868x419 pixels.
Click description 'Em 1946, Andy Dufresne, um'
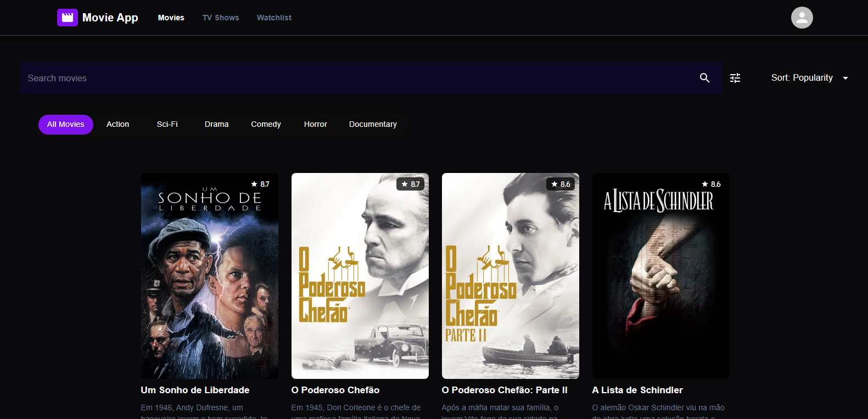(192, 407)
